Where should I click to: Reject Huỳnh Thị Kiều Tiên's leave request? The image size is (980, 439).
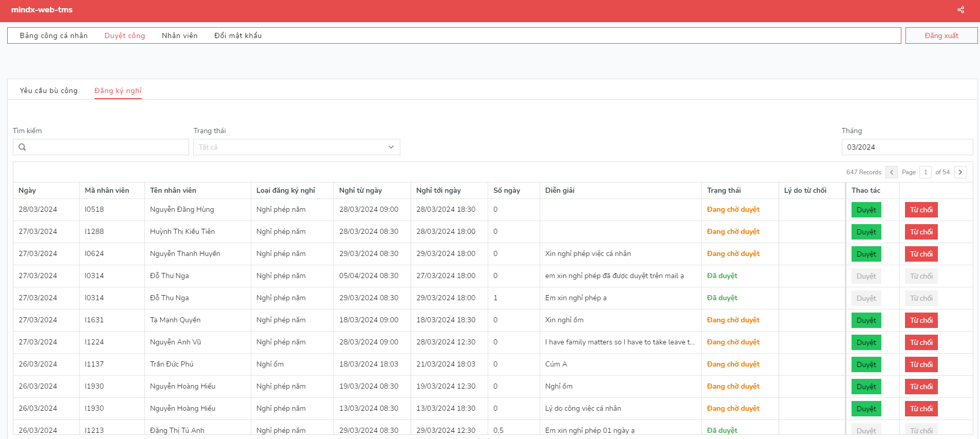point(921,232)
